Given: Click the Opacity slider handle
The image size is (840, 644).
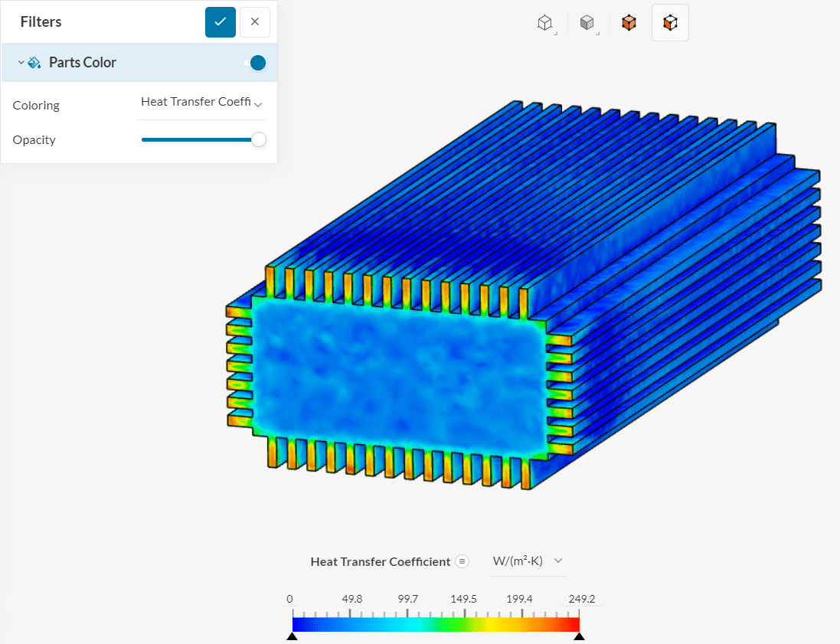Looking at the screenshot, I should (x=259, y=139).
